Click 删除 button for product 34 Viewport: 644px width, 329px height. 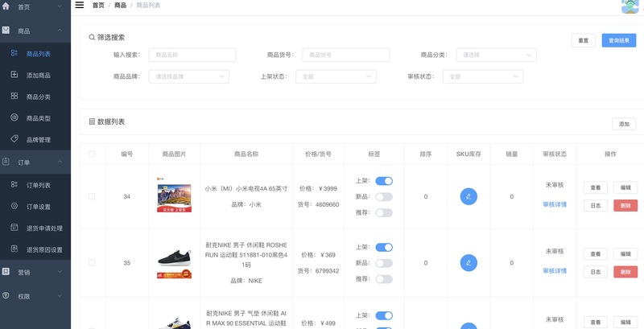point(625,205)
